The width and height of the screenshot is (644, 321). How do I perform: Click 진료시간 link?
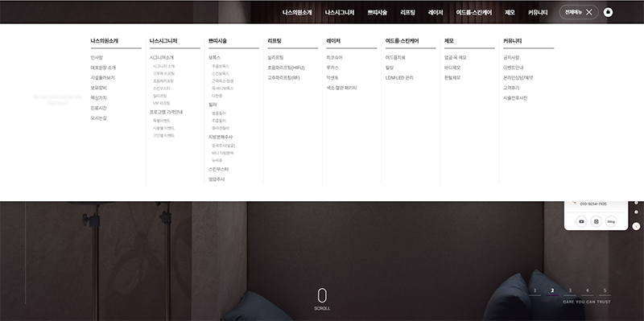pyautogui.click(x=98, y=108)
